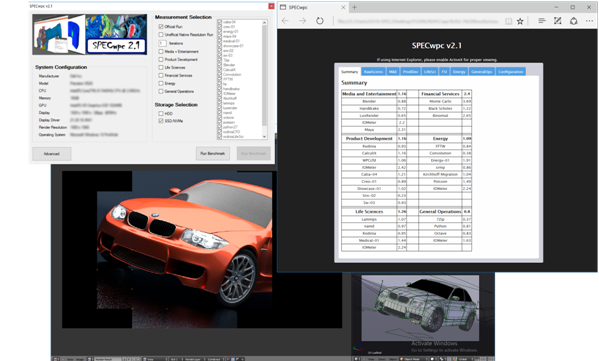This screenshot has height=361, width=599.
Task: Enable Unofficial Native Resolution Run
Action: tap(161, 34)
